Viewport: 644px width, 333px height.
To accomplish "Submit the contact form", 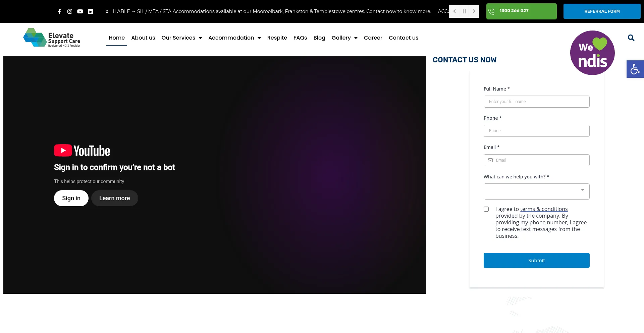I will (x=536, y=261).
